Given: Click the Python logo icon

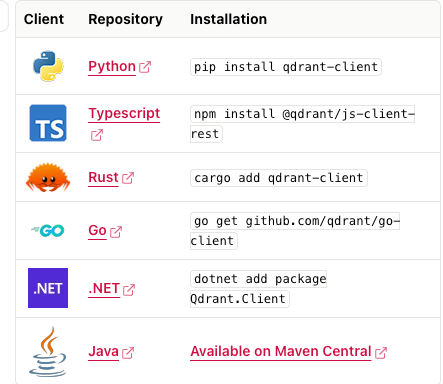Looking at the screenshot, I should pyautogui.click(x=48, y=66).
